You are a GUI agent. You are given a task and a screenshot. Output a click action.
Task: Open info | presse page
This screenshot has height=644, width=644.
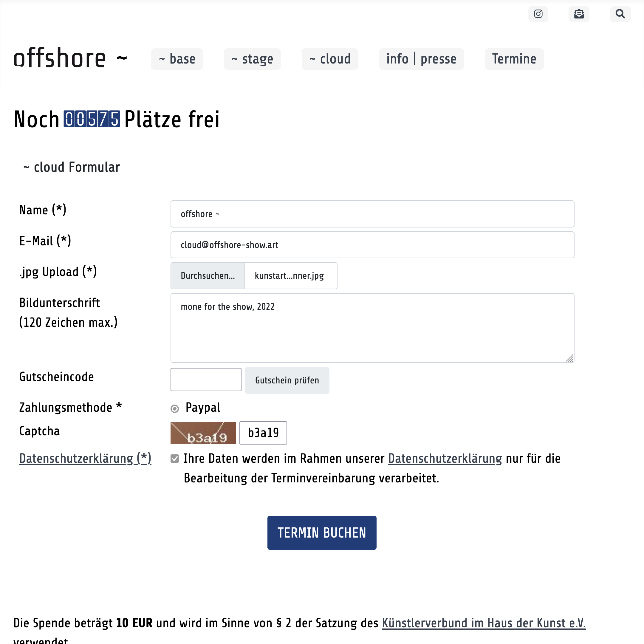click(421, 59)
